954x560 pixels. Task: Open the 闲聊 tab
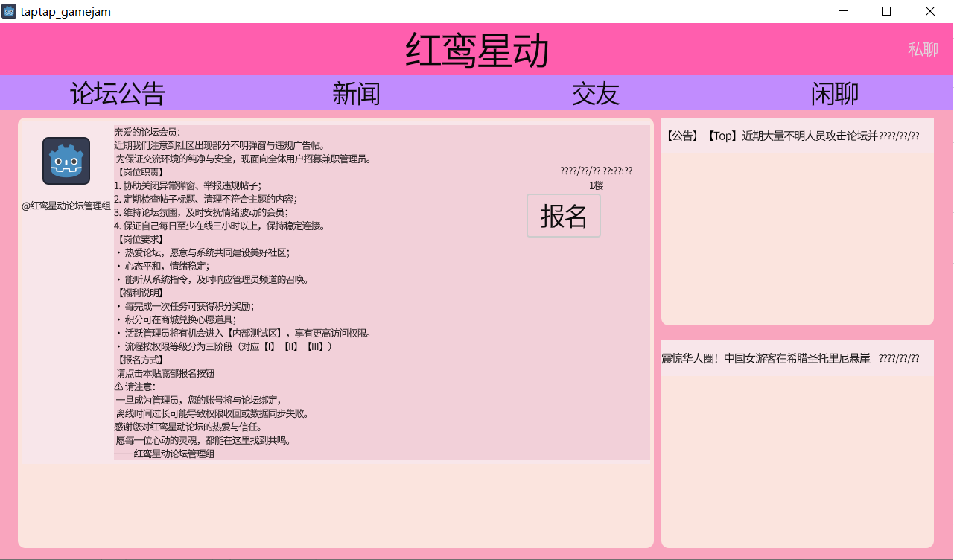834,93
